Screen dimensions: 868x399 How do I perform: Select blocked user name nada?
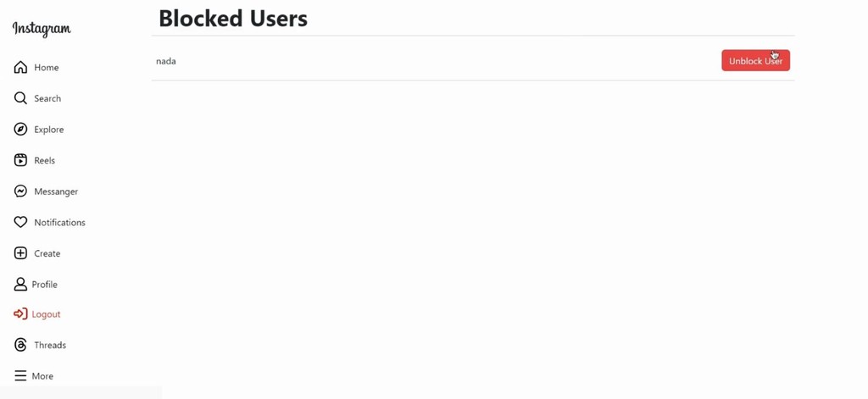(166, 62)
